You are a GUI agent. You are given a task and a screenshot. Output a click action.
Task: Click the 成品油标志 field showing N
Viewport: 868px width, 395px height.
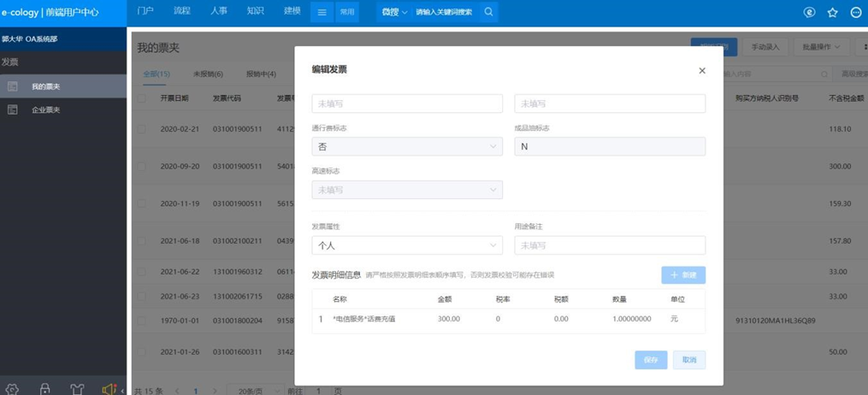tap(610, 146)
